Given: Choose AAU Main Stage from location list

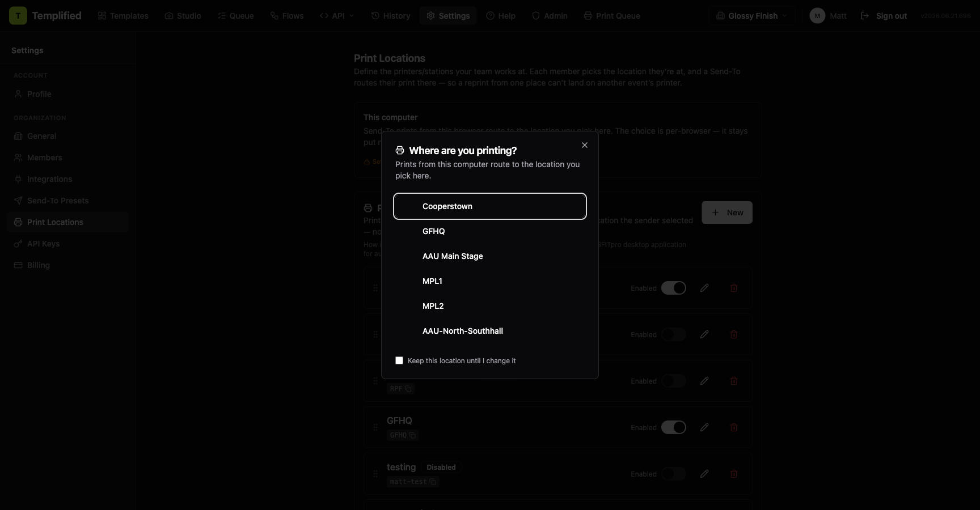Looking at the screenshot, I should point(490,256).
